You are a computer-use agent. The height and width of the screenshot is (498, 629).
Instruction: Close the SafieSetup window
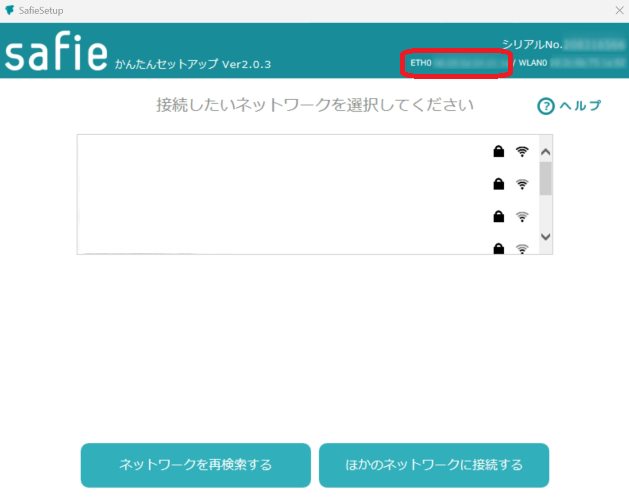click(619, 10)
